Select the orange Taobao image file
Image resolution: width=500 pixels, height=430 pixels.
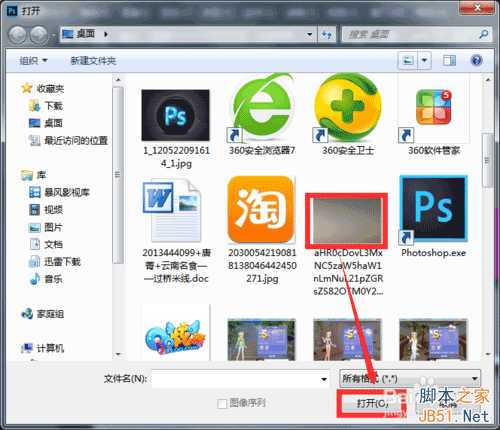tap(262, 210)
